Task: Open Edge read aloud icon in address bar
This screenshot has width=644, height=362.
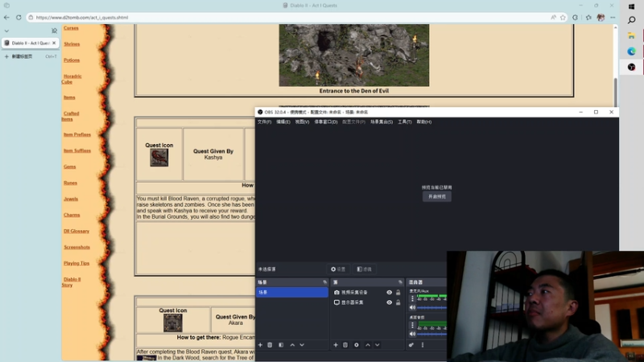Action: 553,18
